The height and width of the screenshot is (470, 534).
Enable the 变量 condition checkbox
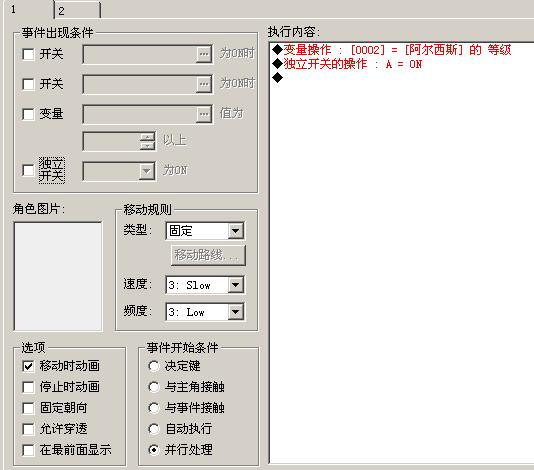pos(28,114)
